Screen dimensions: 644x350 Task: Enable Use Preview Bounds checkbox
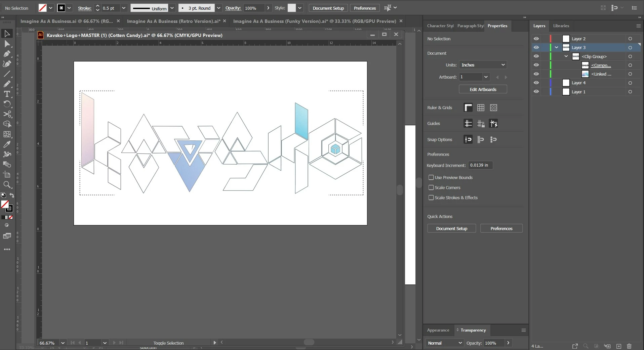coord(431,177)
